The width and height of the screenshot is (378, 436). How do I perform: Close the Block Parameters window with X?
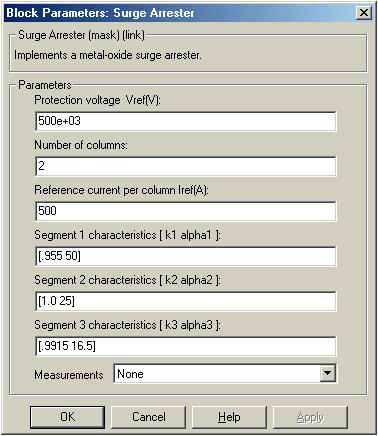[364, 13]
